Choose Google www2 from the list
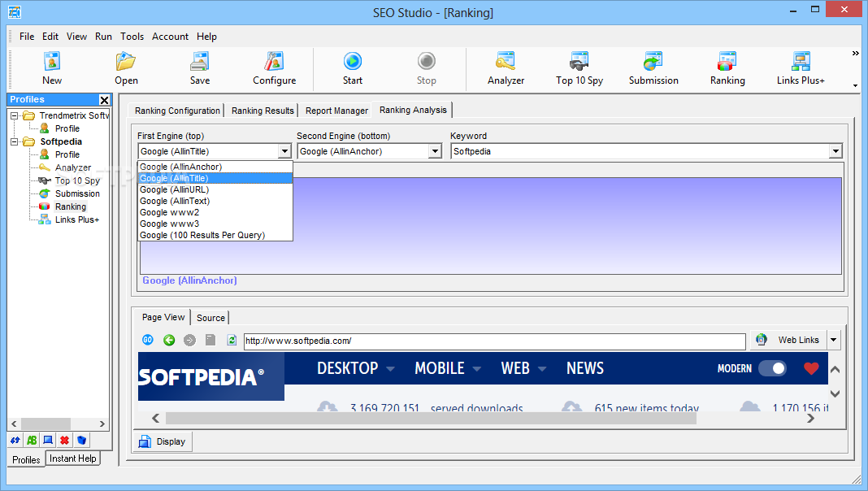 [x=215, y=212]
